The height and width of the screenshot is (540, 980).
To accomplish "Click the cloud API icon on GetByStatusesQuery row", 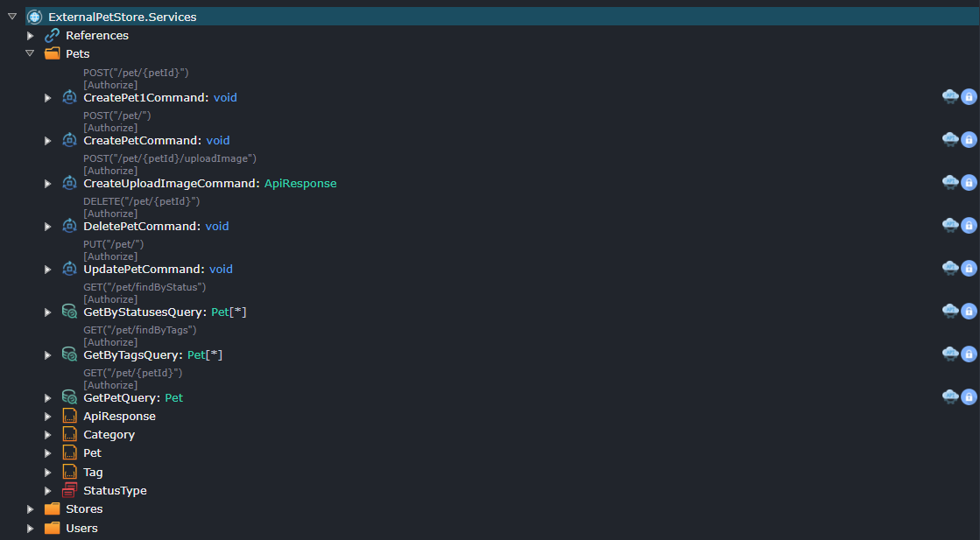I will (950, 311).
